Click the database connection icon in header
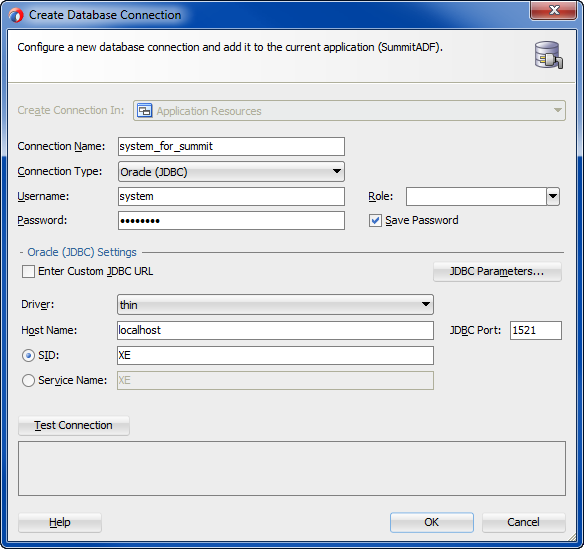Image resolution: width=584 pixels, height=549 pixels. [549, 55]
